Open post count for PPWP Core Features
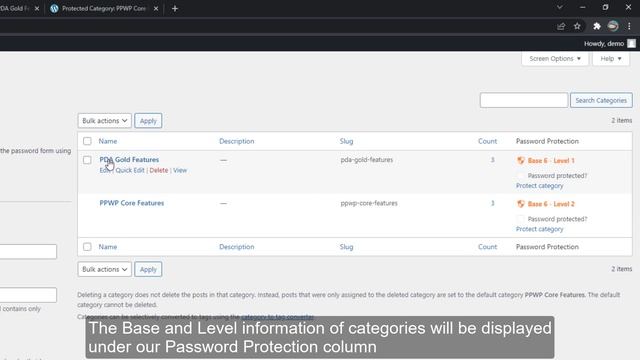The height and width of the screenshot is (360, 640). click(x=493, y=203)
